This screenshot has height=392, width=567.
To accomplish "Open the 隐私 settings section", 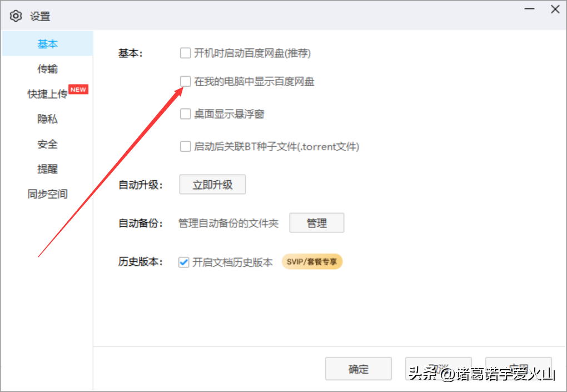I will coord(47,119).
